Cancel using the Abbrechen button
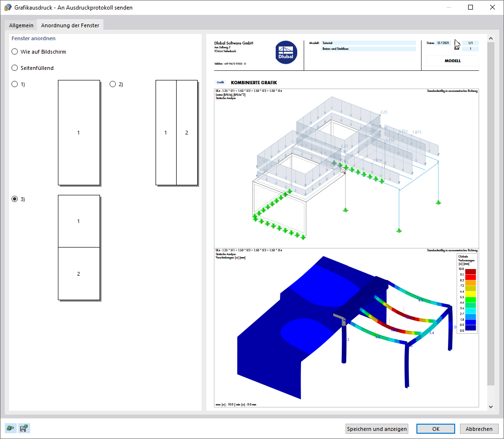Viewport: 504px width, 439px height. 479,429
